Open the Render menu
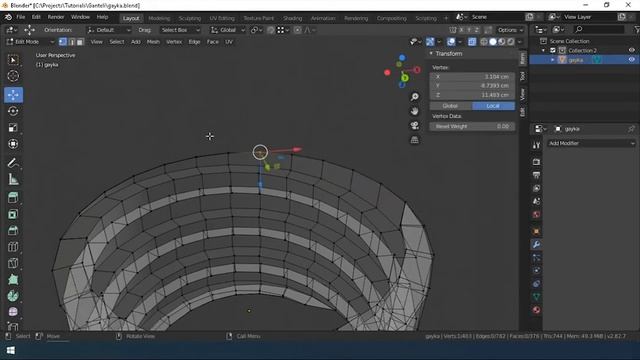The image size is (640, 360). click(x=56, y=17)
